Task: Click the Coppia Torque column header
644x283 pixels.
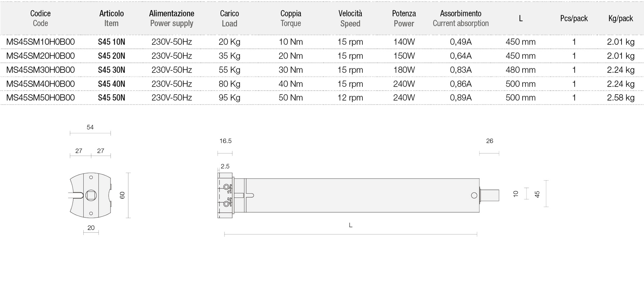Action: (291, 18)
